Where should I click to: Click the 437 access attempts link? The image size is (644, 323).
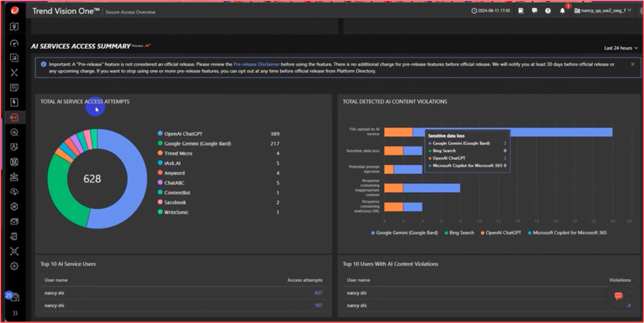pyautogui.click(x=318, y=293)
